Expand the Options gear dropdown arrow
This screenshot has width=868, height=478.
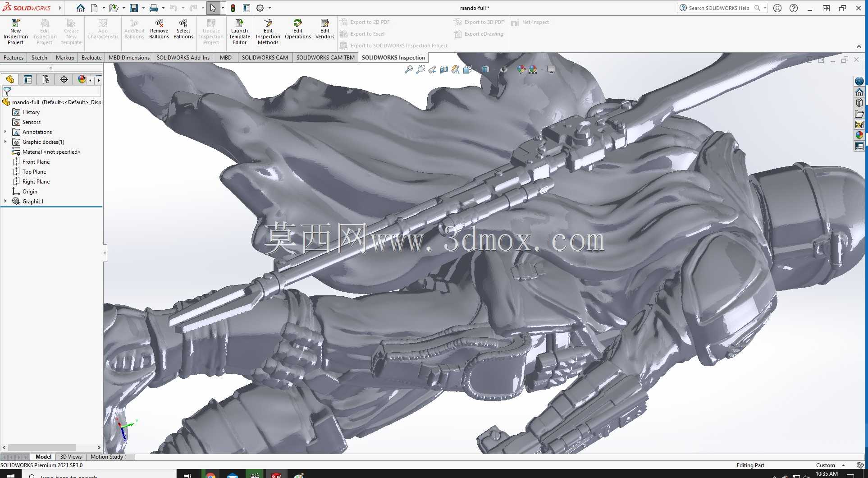[x=270, y=8]
